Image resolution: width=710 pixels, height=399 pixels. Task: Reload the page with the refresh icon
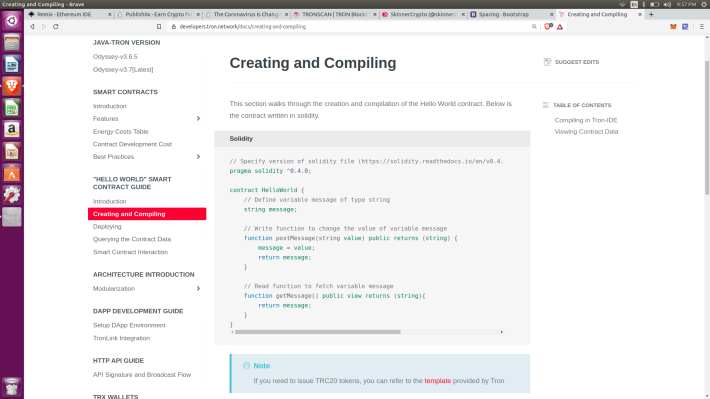pyautogui.click(x=56, y=27)
